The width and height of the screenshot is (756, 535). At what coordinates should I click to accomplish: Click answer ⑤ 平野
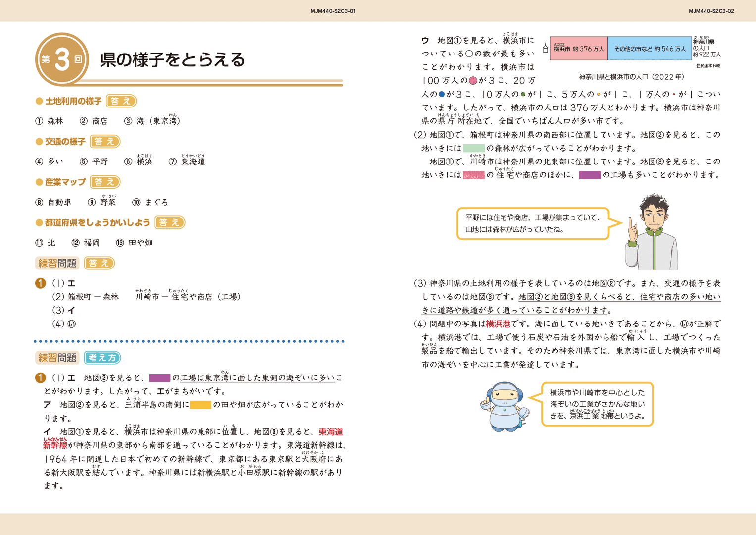point(94,161)
